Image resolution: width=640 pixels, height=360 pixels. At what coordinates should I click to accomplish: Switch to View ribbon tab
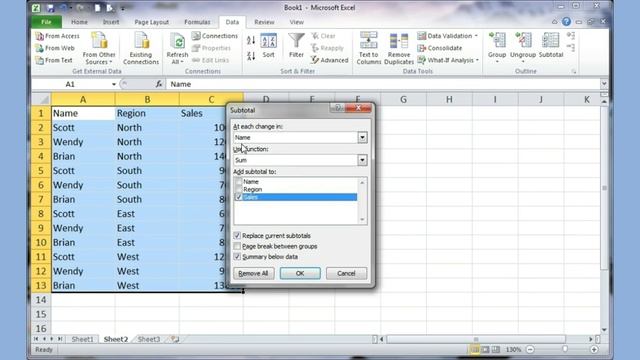coord(296,22)
